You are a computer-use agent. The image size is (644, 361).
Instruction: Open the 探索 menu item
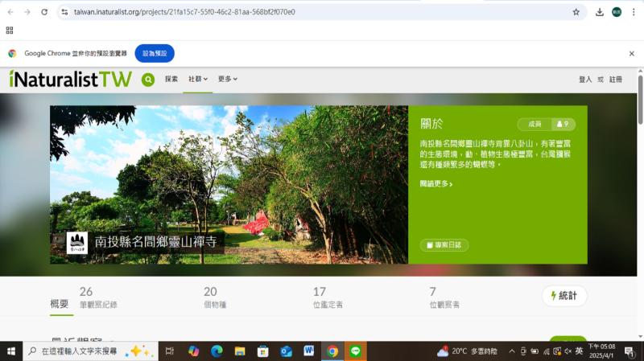point(171,79)
